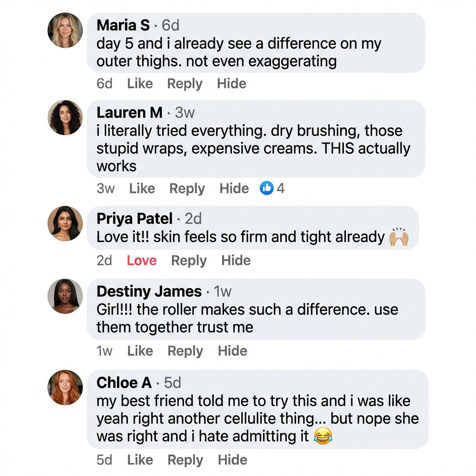Click the 3w timestamp below Lauren's comment
476x476 pixels.
106,188
